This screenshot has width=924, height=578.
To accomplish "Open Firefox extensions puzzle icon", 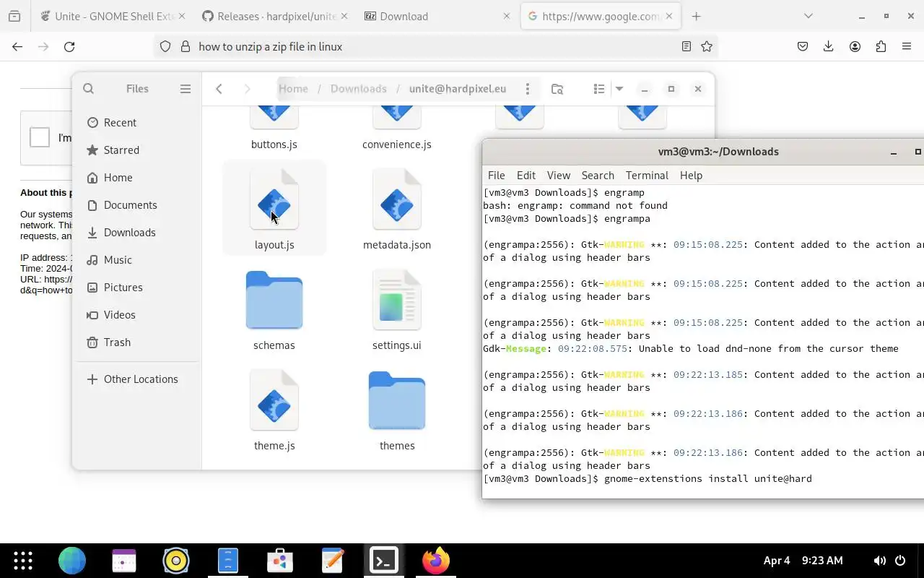I will coord(881,46).
